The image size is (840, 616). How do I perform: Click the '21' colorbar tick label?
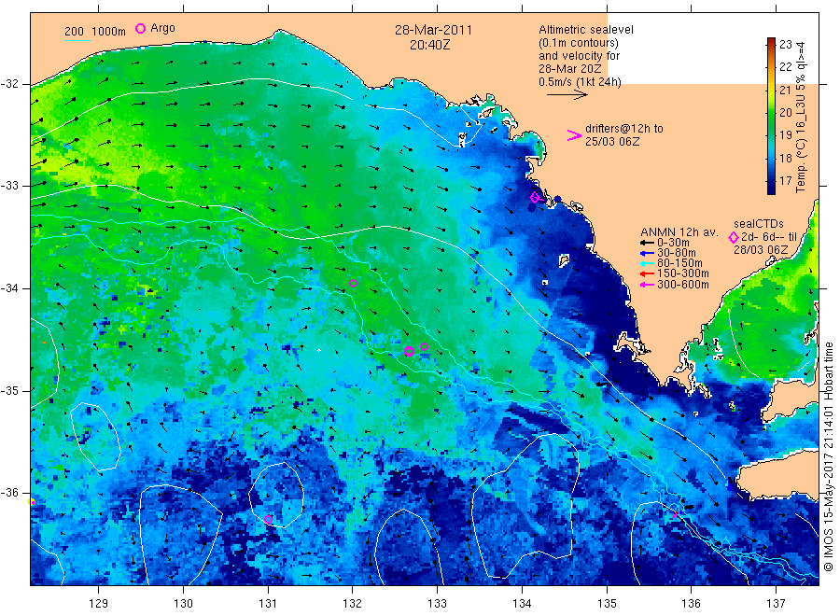pos(785,90)
